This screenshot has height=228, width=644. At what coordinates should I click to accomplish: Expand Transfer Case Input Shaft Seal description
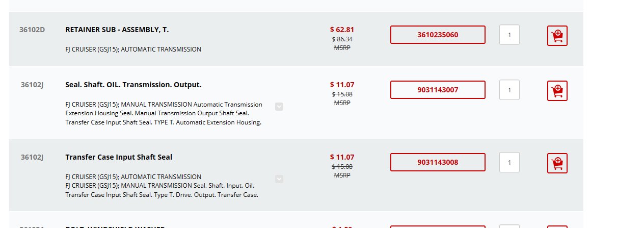pos(279,179)
